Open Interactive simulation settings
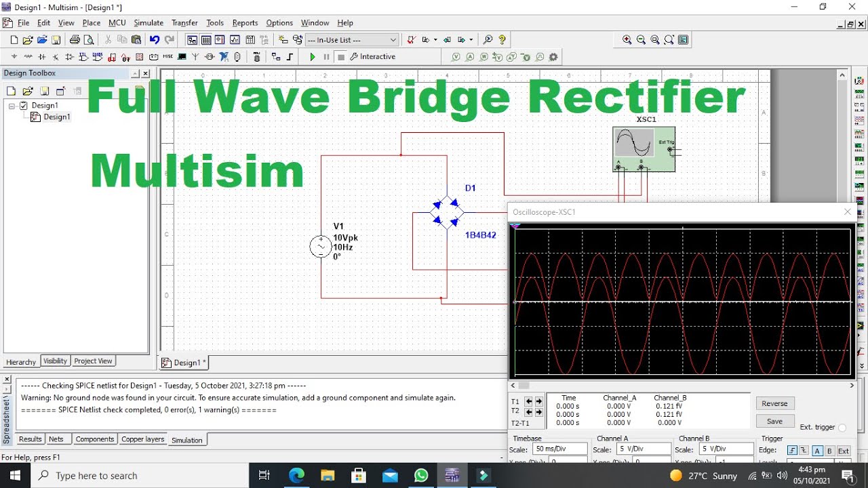This screenshot has height=488, width=868. pyautogui.click(x=372, y=57)
